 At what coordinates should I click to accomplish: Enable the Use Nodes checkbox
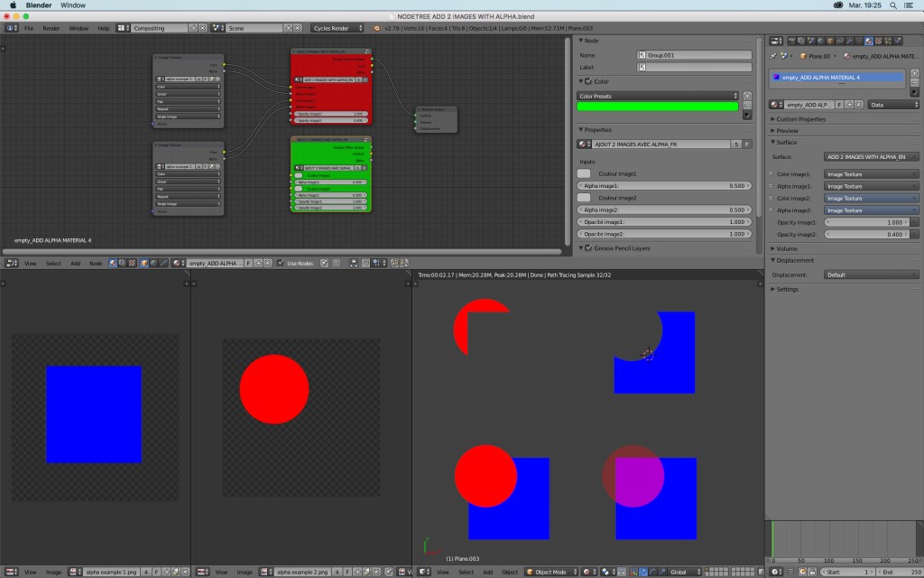[x=281, y=263]
